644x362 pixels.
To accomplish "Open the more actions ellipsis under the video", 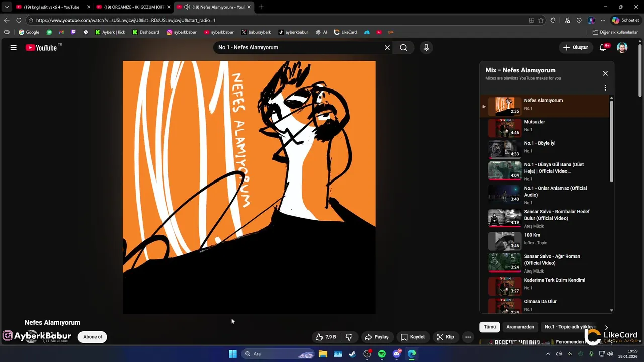I will [468, 337].
